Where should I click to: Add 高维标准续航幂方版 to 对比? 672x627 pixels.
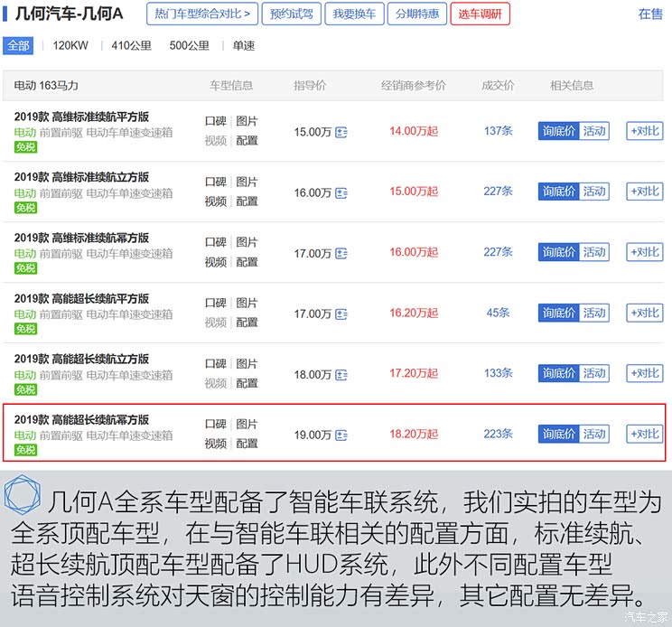click(x=645, y=252)
